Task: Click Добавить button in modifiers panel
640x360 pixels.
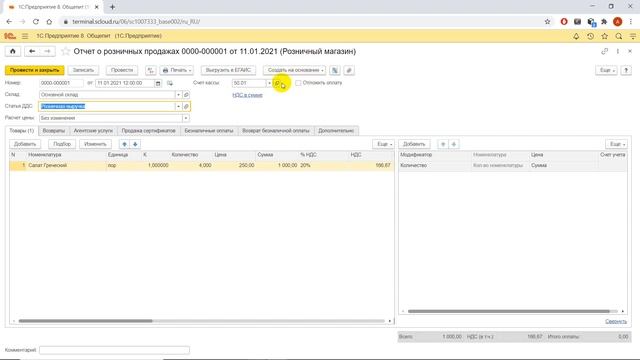Action: point(414,144)
